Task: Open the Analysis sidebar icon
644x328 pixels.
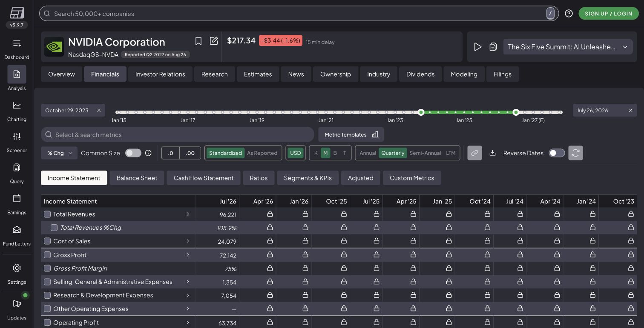Action: tap(17, 74)
